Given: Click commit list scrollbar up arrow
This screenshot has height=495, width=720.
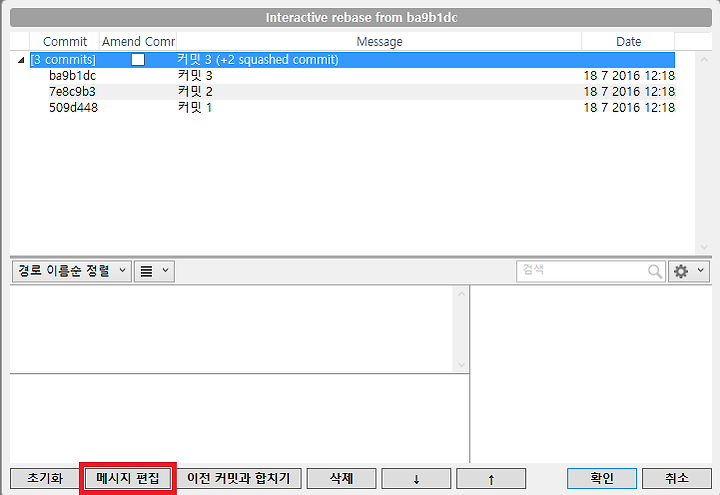Looking at the screenshot, I should pyautogui.click(x=704, y=60).
